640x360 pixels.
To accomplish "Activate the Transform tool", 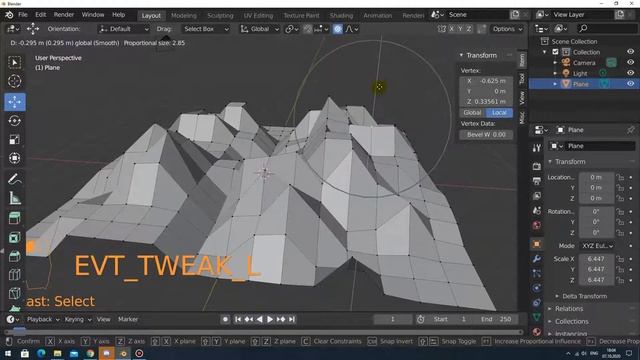I will 15,158.
